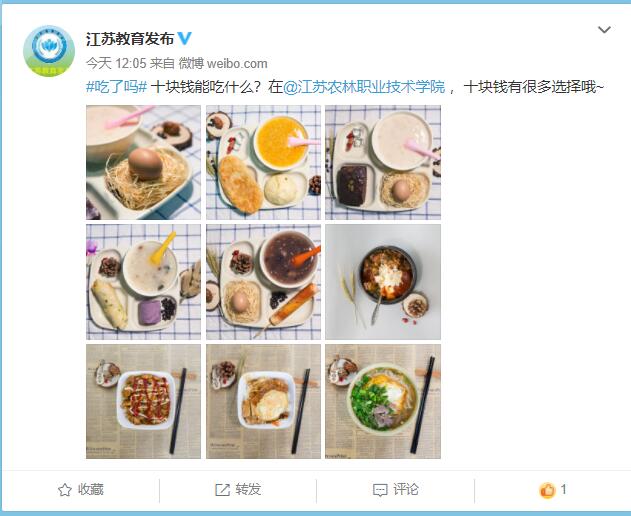Open the dark black rice porridge photo
631x516 pixels.
click(x=263, y=282)
